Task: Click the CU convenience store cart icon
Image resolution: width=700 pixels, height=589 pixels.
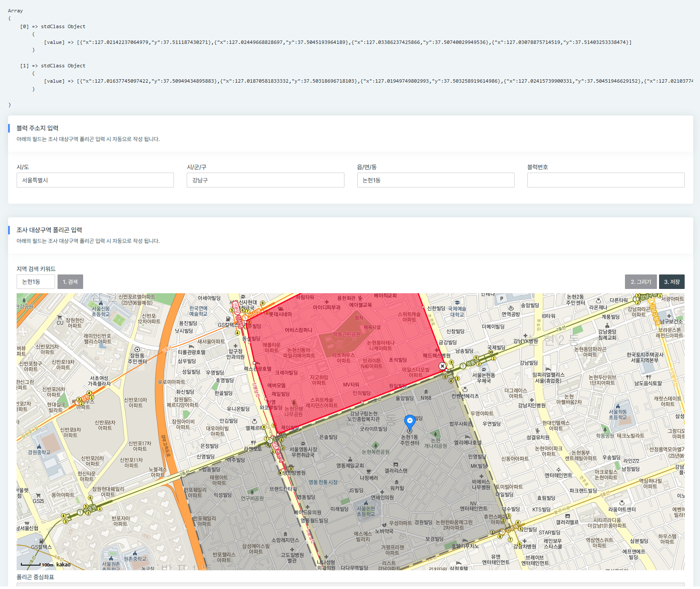Action: (x=60, y=318)
